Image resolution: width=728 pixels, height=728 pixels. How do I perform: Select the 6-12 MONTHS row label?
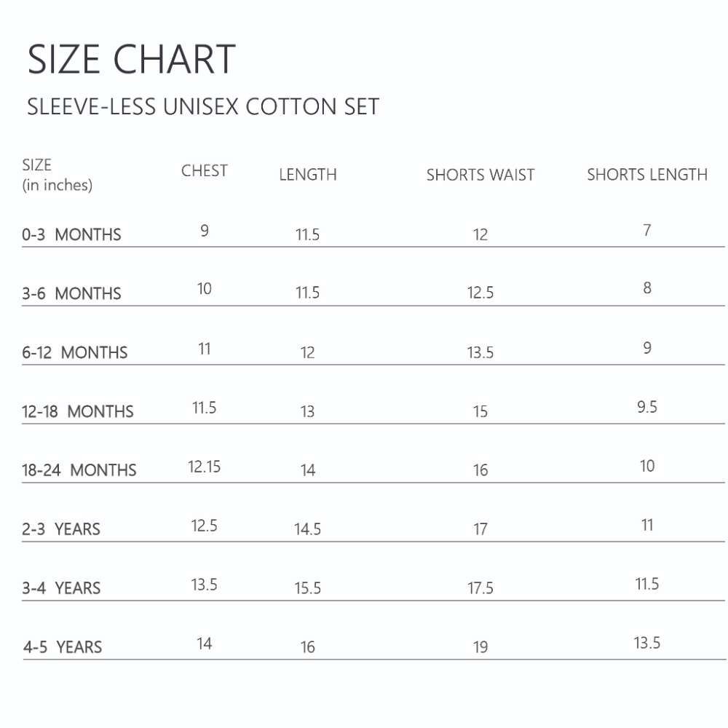tap(75, 352)
